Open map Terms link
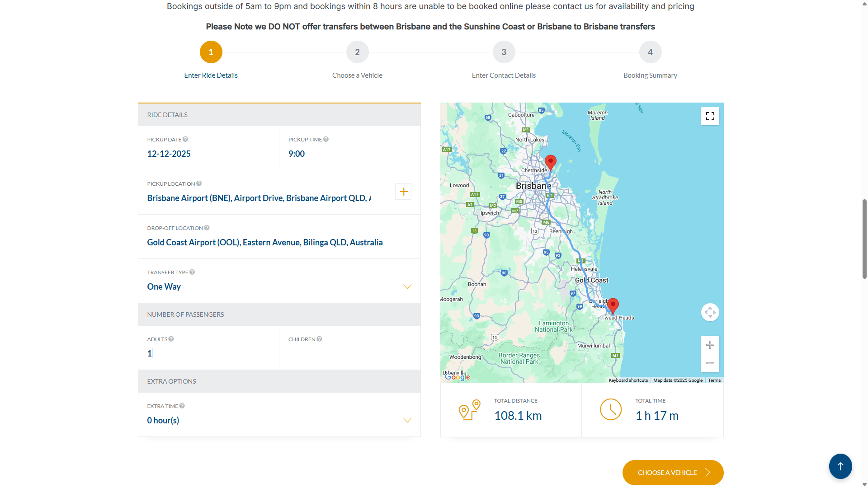This screenshot has width=868, height=488. (x=714, y=380)
